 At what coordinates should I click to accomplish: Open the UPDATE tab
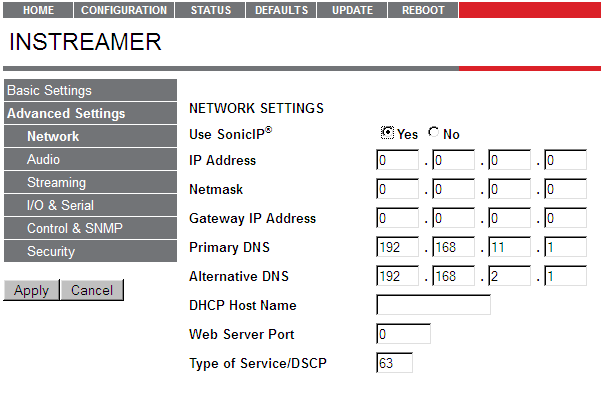(x=352, y=10)
